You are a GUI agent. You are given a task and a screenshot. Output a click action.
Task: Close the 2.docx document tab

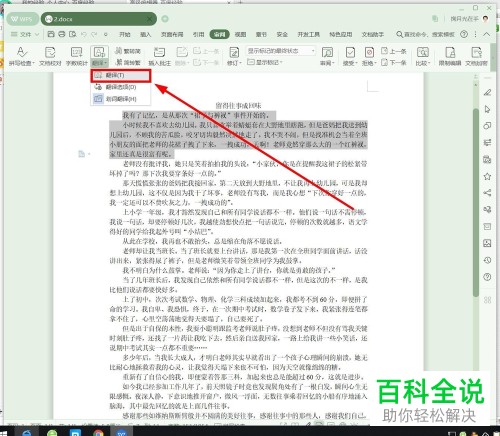(x=149, y=19)
